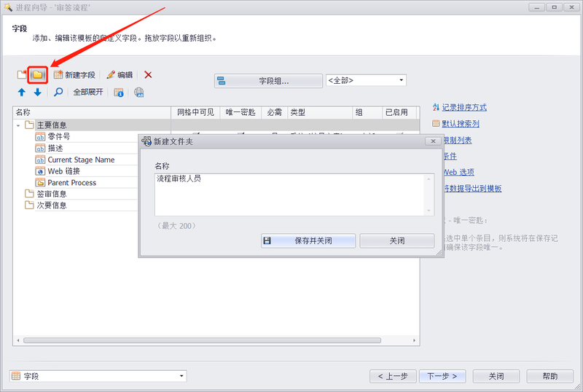Screen dimensions: 583x392
Task: Click the new folder icon in toolbar
Action: [x=38, y=75]
